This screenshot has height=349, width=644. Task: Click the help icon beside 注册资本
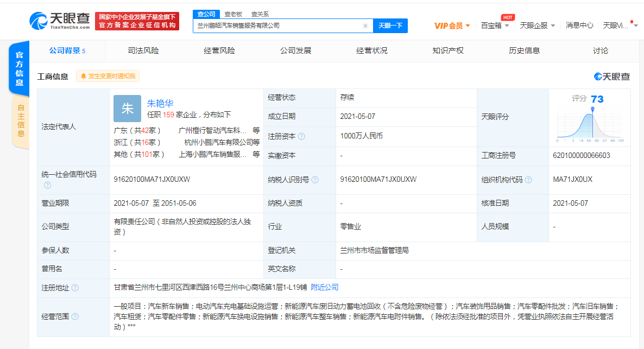tap(302, 136)
